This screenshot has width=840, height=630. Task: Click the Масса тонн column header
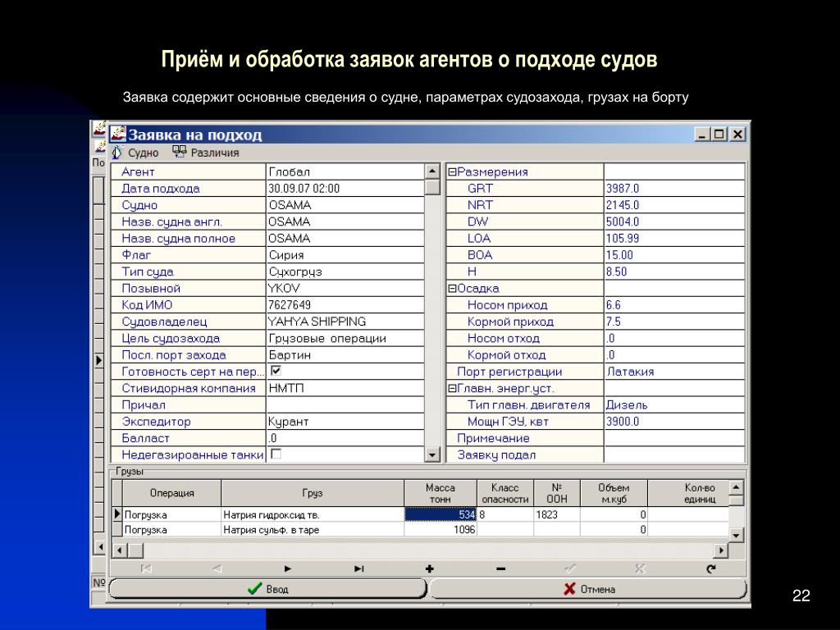tap(441, 493)
